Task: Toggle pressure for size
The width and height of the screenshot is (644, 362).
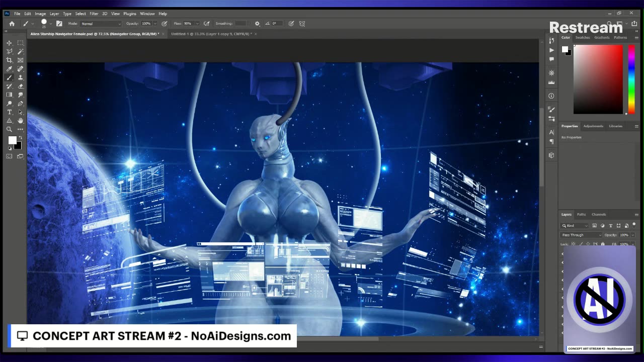Action: (291, 23)
